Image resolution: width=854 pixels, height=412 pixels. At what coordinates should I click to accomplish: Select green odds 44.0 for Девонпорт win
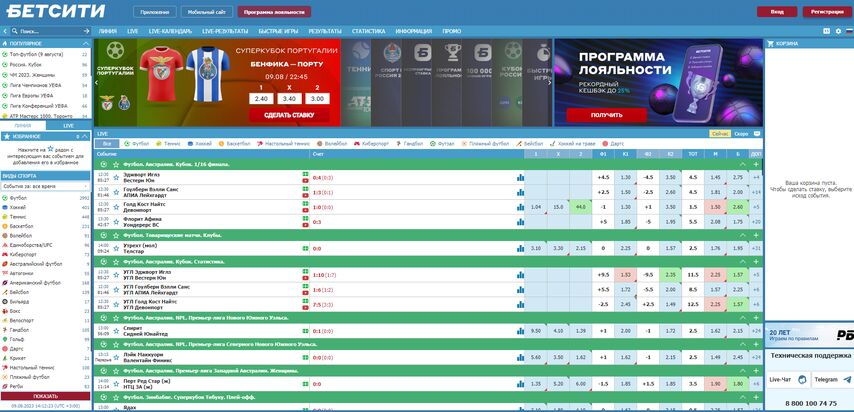coord(580,207)
